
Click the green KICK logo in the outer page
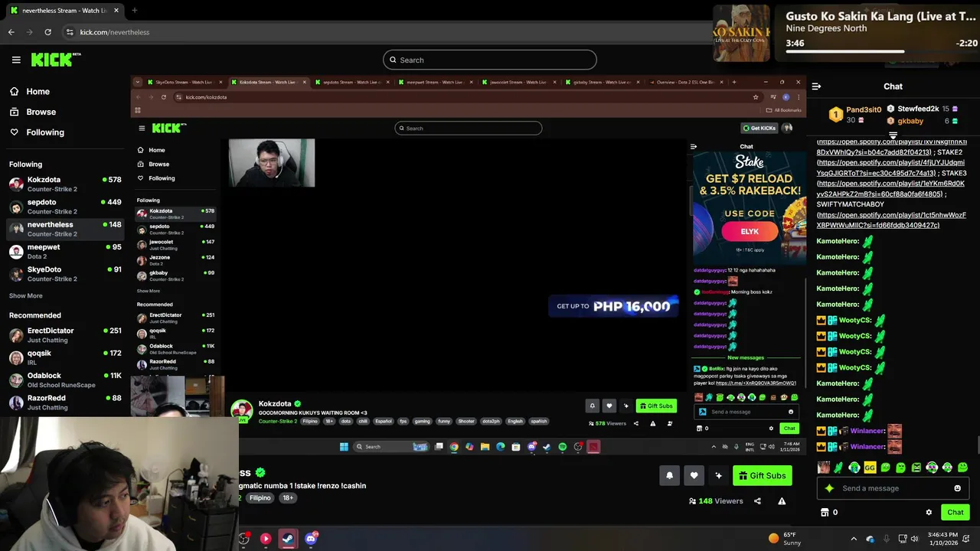coord(56,60)
